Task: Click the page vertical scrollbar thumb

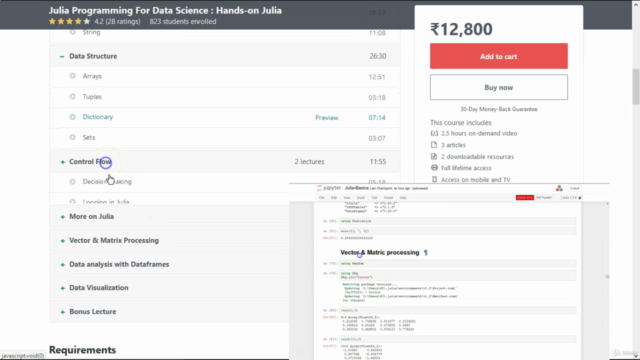Action: (x=636, y=87)
